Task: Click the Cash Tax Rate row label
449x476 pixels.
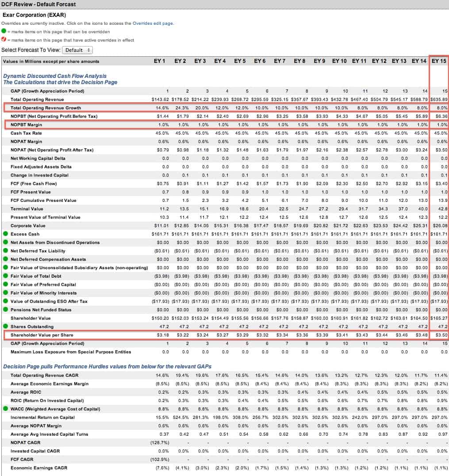Action: tap(26, 133)
